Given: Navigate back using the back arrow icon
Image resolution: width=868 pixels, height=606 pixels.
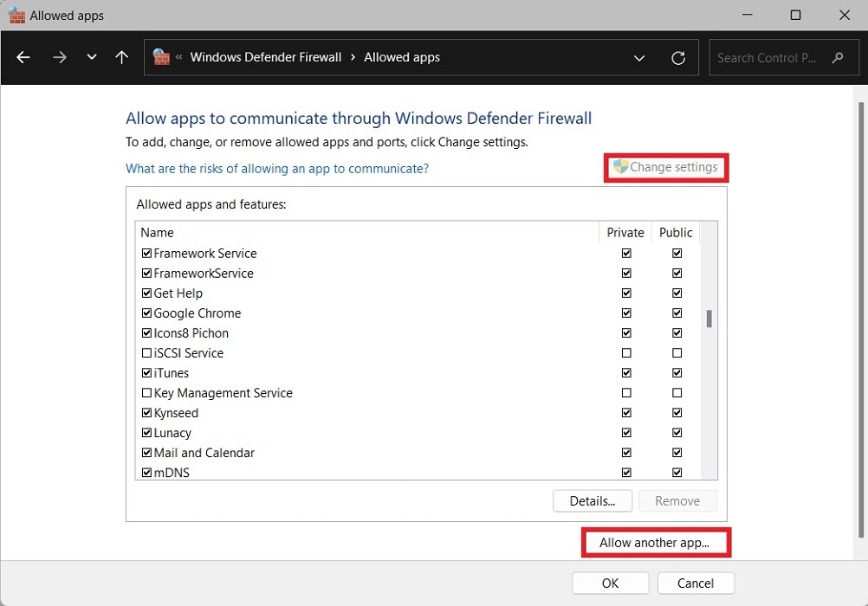Looking at the screenshot, I should [x=23, y=57].
